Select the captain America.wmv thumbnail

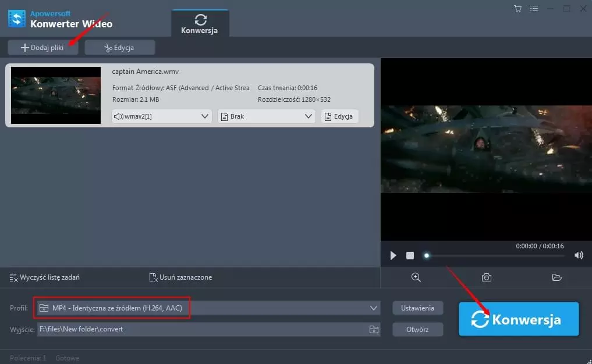(56, 95)
